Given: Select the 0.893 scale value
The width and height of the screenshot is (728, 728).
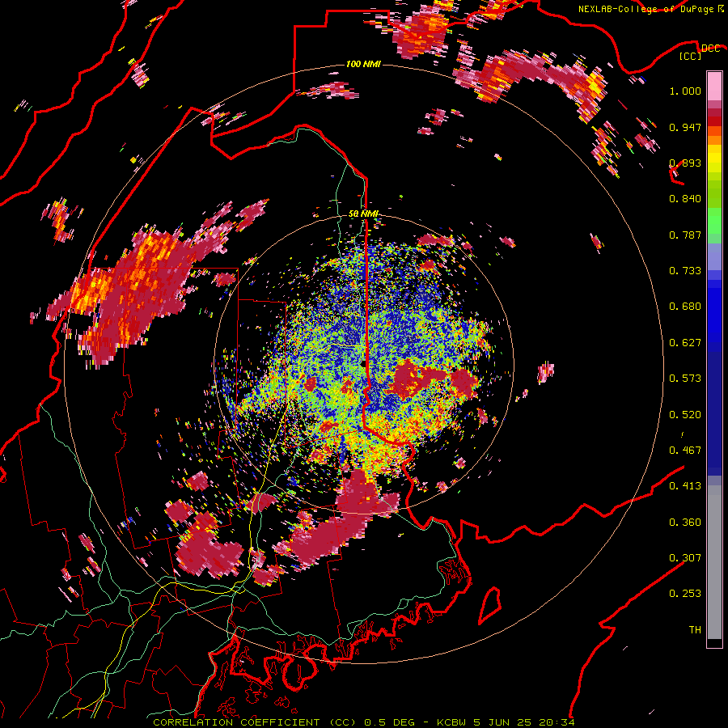Looking at the screenshot, I should coord(685,163).
